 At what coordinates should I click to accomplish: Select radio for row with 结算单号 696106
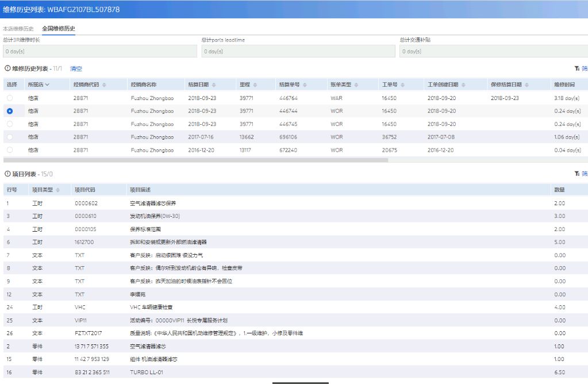coord(10,137)
